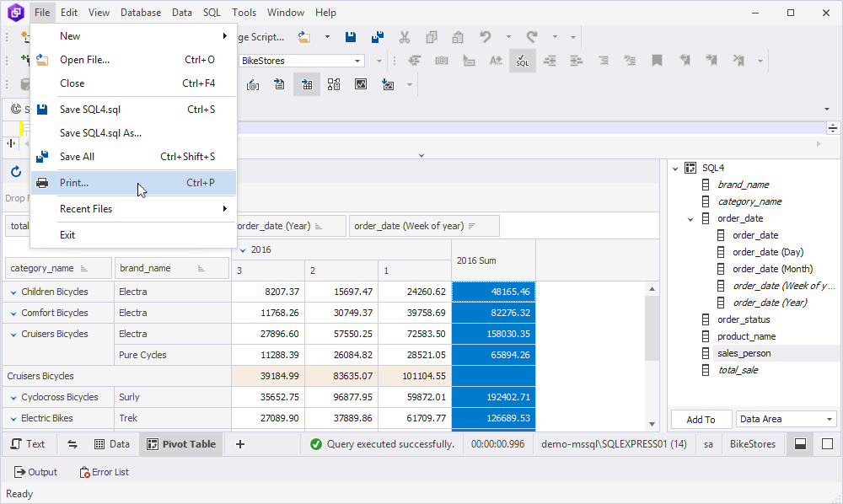Select Exit from the File menu

pos(133,235)
